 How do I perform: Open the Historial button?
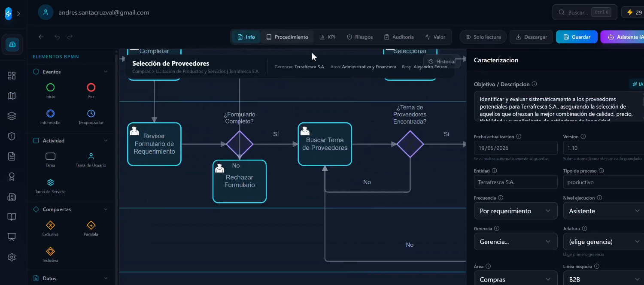coord(442,61)
